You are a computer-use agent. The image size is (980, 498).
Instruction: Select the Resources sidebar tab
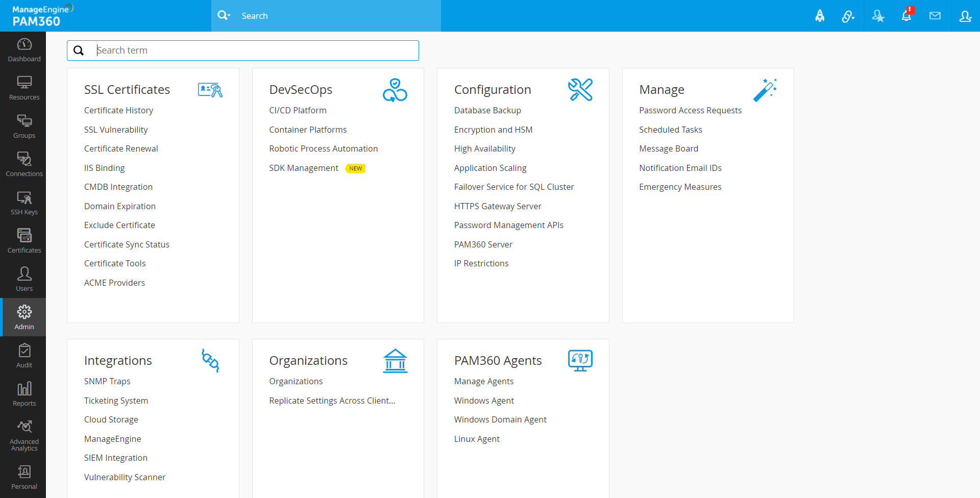(x=24, y=88)
